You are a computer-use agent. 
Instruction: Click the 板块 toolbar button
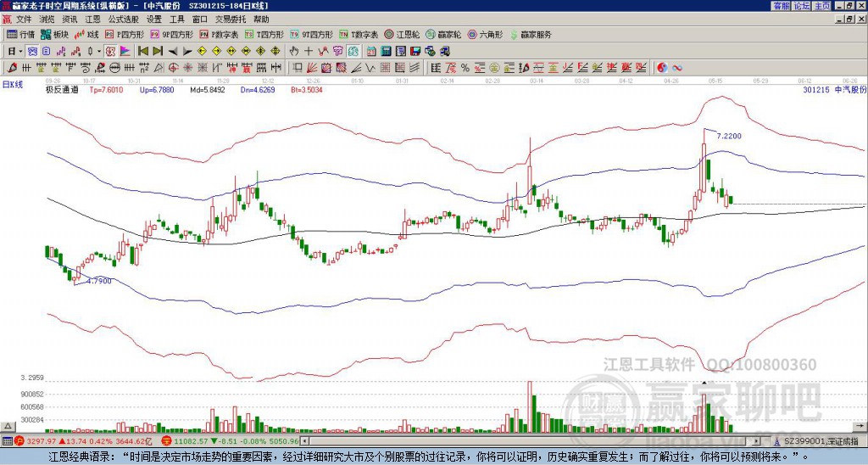(55, 34)
